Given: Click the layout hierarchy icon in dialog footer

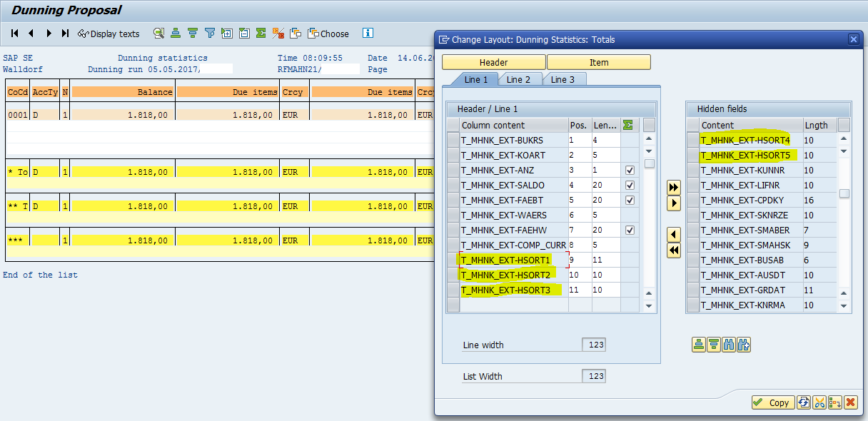Looking at the screenshot, I should tap(835, 402).
